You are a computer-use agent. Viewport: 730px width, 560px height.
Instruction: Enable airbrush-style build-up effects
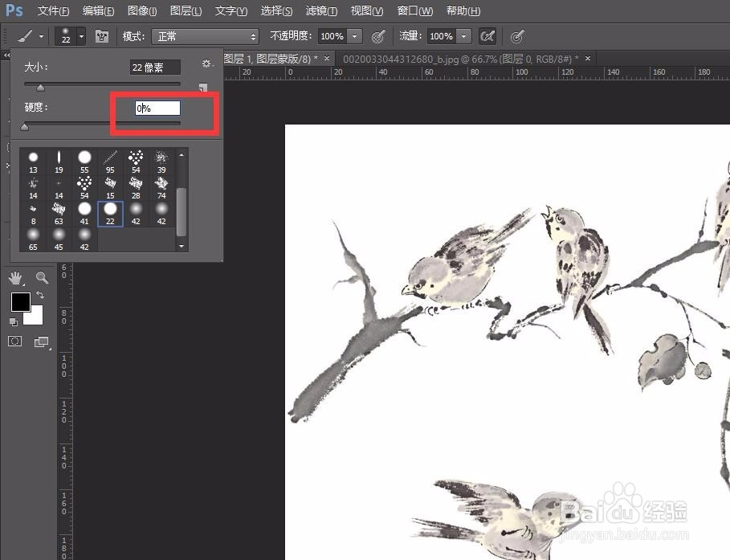(x=487, y=36)
